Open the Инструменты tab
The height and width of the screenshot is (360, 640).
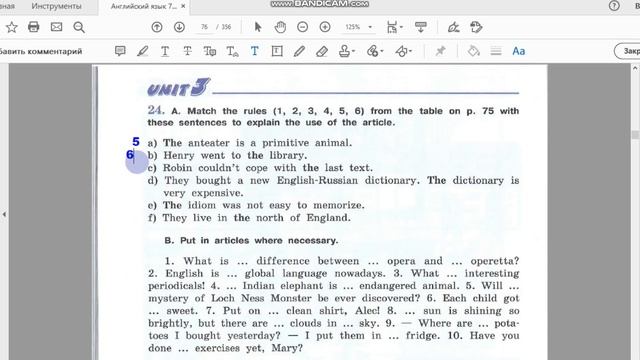coord(56,6)
